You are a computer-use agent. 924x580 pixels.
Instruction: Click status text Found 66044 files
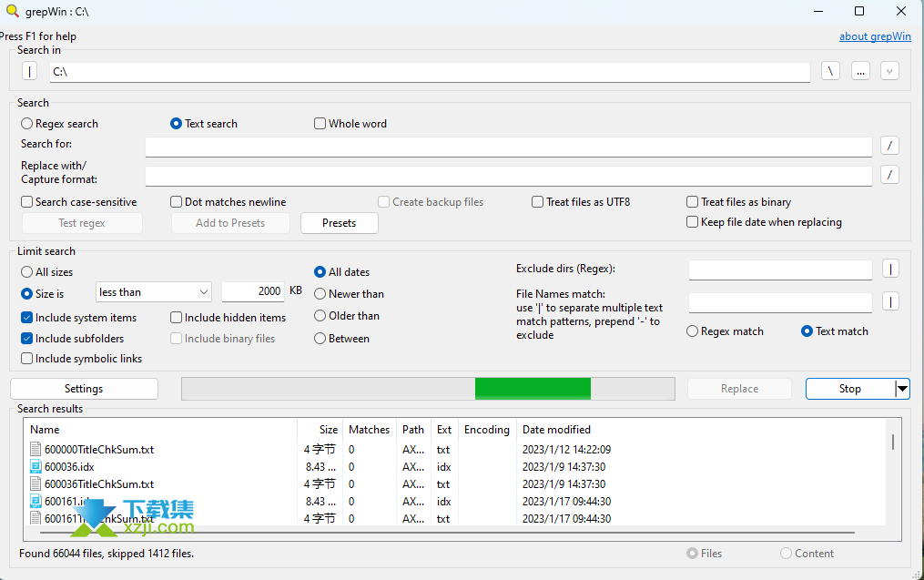pos(107,554)
